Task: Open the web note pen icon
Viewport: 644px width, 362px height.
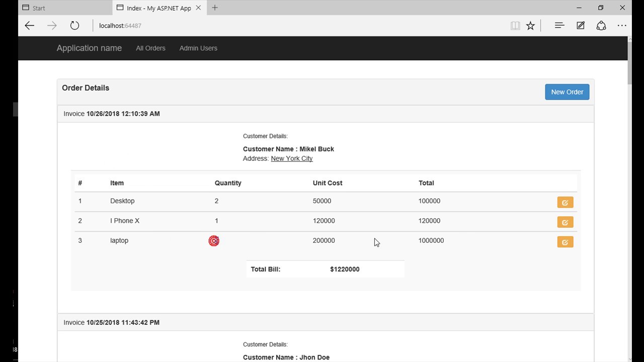Action: click(581, 26)
